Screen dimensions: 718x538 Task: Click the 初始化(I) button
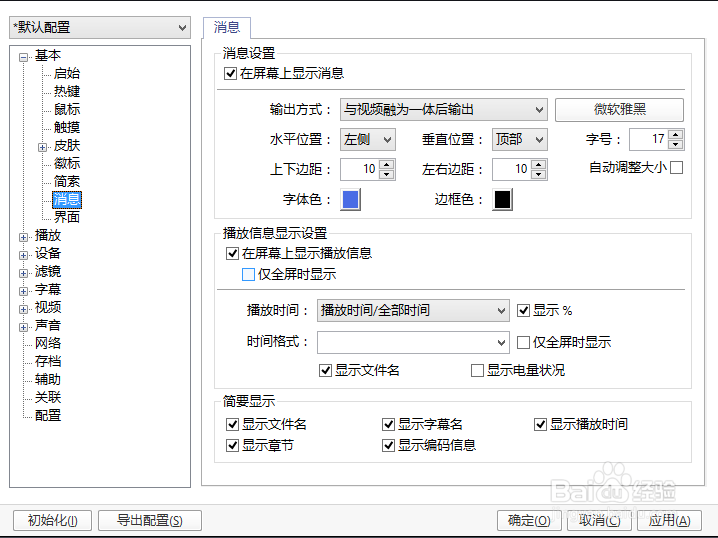pyautogui.click(x=53, y=521)
